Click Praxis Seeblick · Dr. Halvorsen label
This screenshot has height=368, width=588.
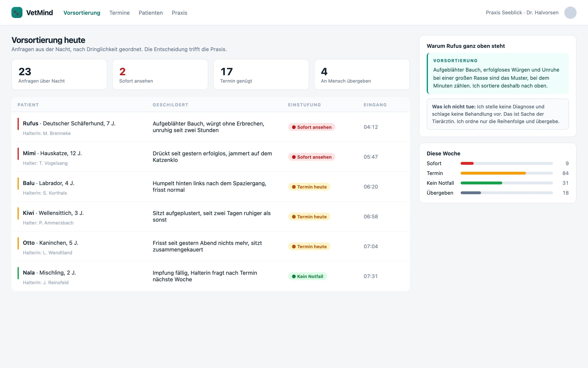click(522, 13)
